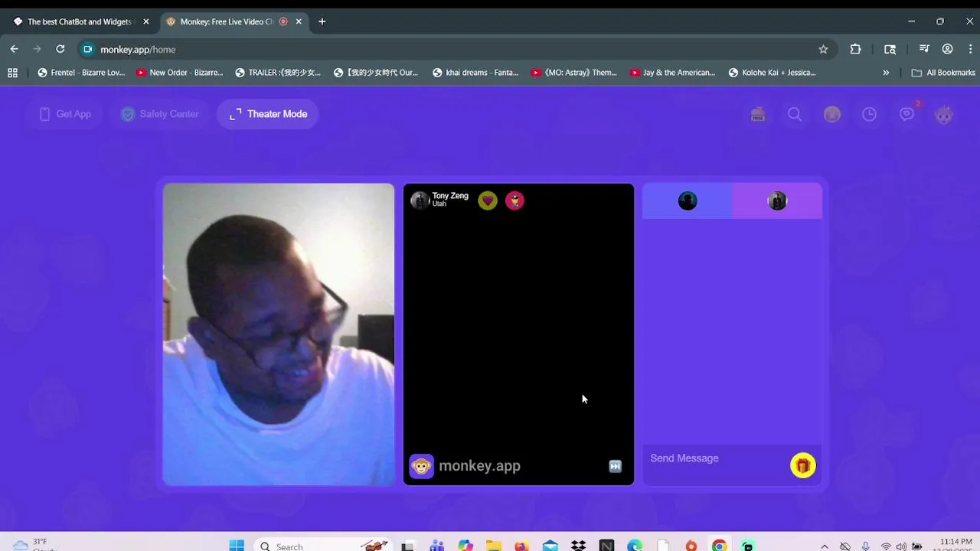Viewport: 980px width, 551px height.
Task: Reload the monkey.app page
Action: pyautogui.click(x=60, y=49)
